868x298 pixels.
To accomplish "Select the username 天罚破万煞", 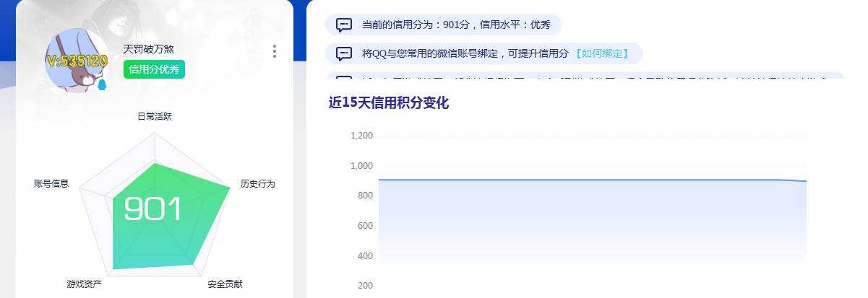I will (x=149, y=49).
